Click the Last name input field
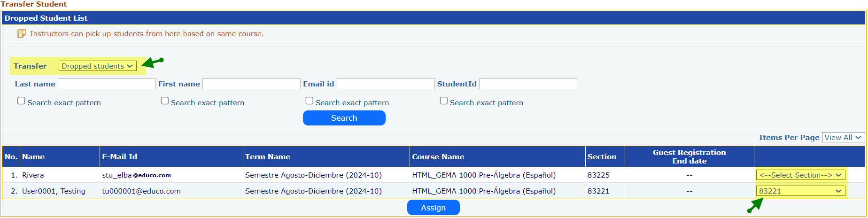 point(107,84)
